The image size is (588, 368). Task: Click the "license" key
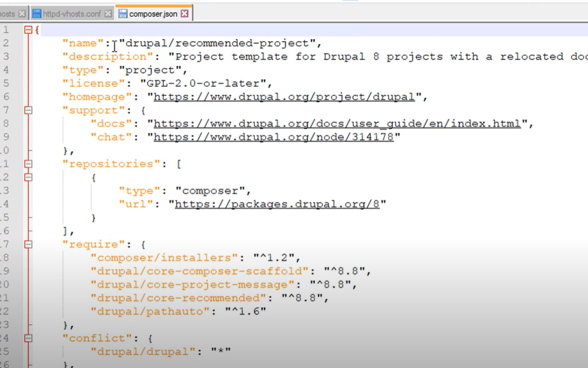click(94, 83)
